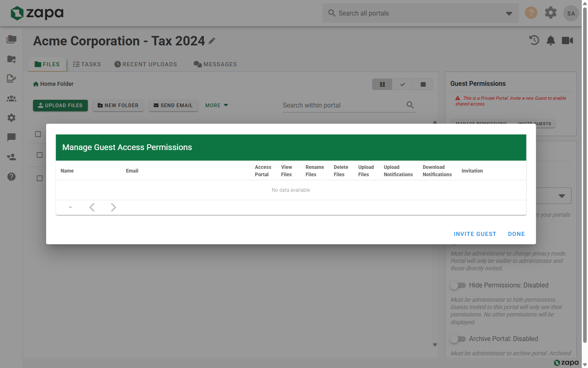Click Invitation column header
Screen dimensions: 588x368
(472, 171)
